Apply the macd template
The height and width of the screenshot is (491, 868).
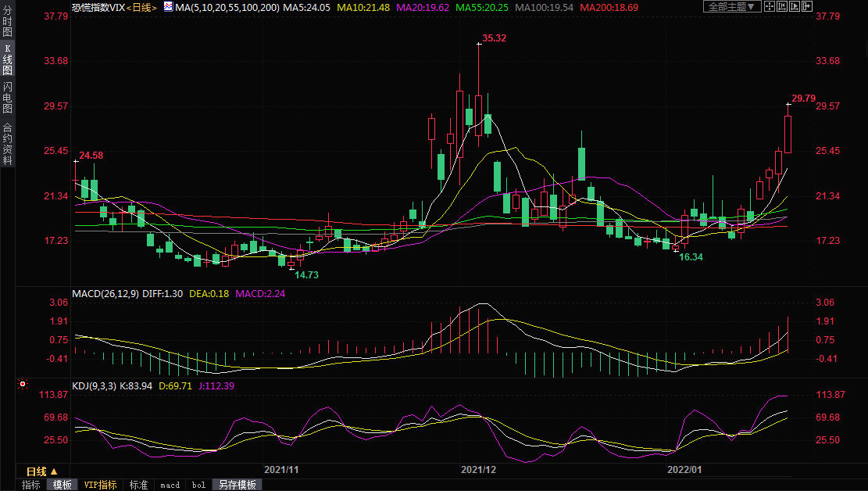coord(170,485)
